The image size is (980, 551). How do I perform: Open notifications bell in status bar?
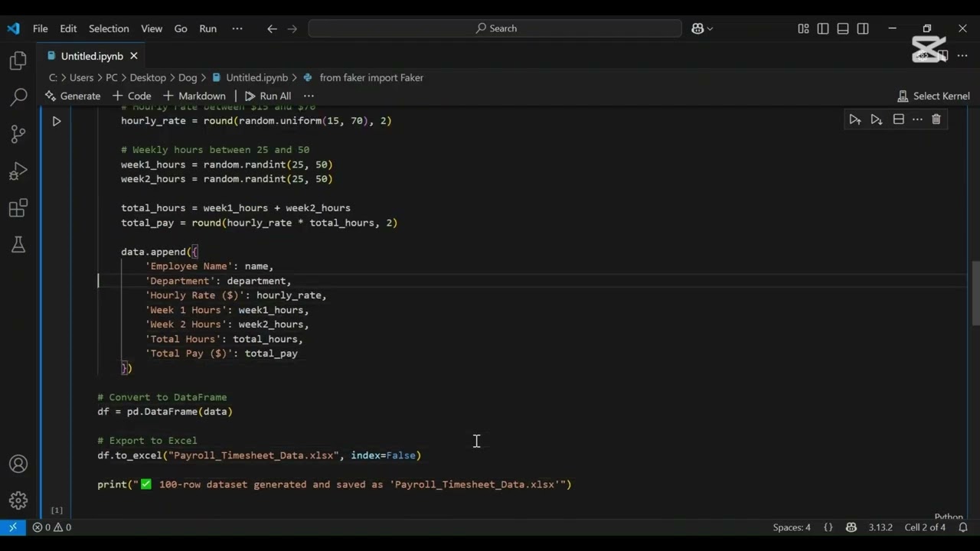(963, 527)
